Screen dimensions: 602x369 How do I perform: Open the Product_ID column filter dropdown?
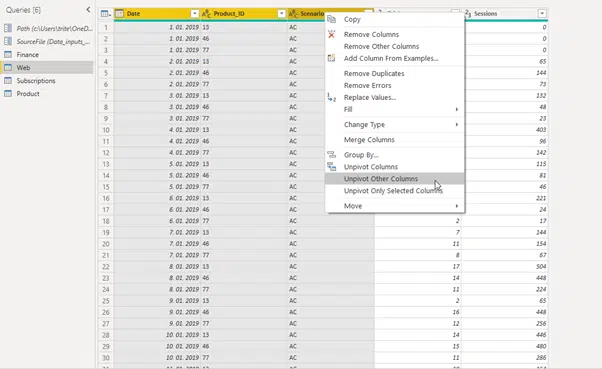tap(281, 14)
